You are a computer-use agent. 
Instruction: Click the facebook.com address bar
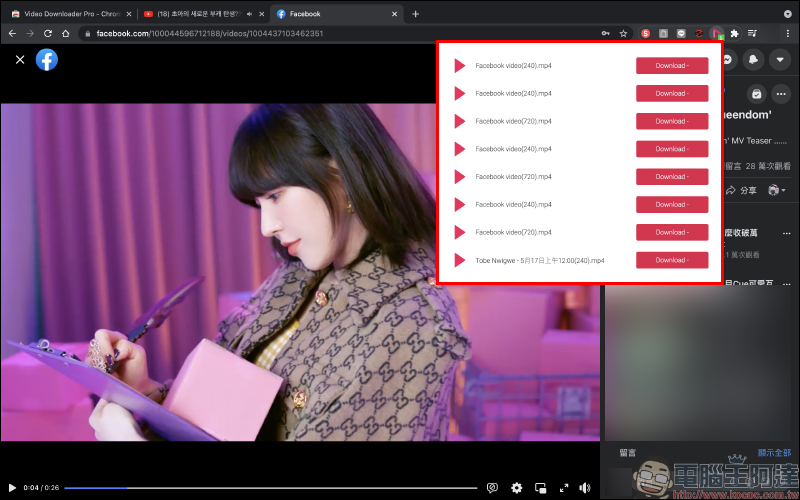click(337, 33)
